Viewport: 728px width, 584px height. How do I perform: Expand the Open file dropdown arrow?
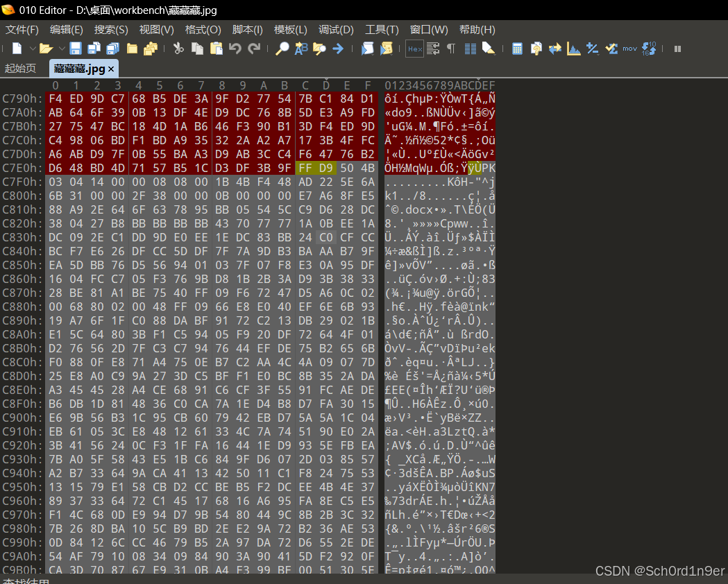62,49
